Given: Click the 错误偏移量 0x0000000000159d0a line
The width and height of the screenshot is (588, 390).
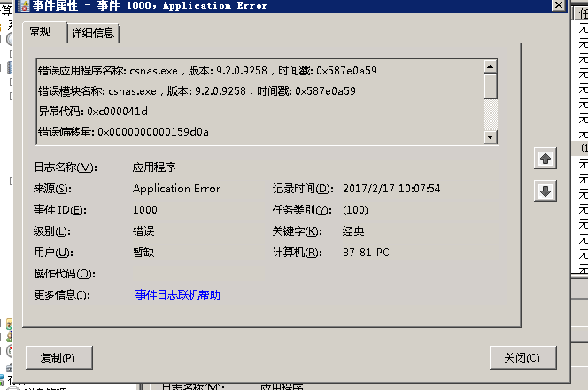Looking at the screenshot, I should [x=123, y=132].
